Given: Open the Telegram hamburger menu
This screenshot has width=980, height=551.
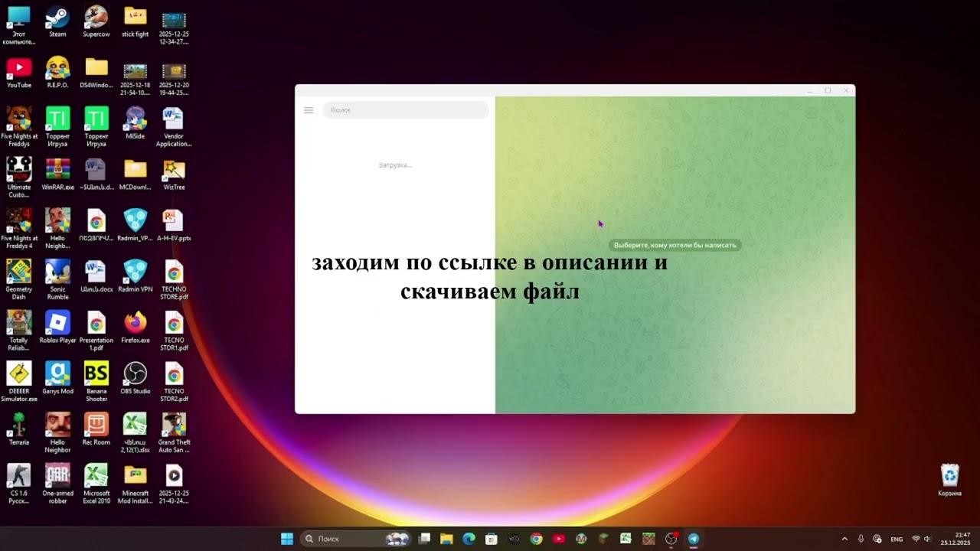Looking at the screenshot, I should click(309, 110).
